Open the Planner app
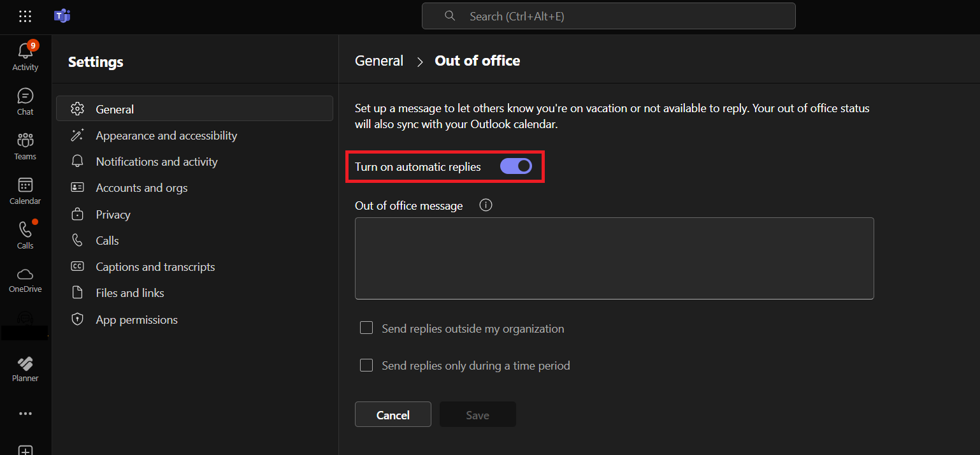This screenshot has width=980, height=455. click(x=25, y=370)
